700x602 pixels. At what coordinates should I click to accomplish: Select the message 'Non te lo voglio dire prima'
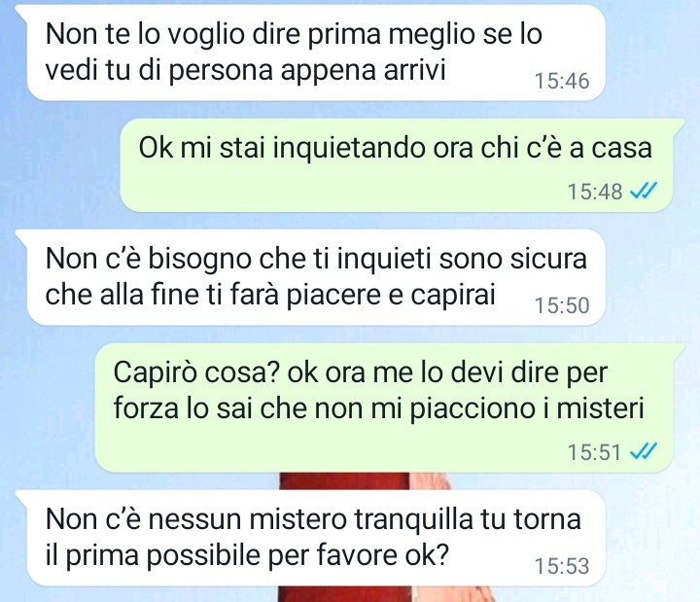316,53
